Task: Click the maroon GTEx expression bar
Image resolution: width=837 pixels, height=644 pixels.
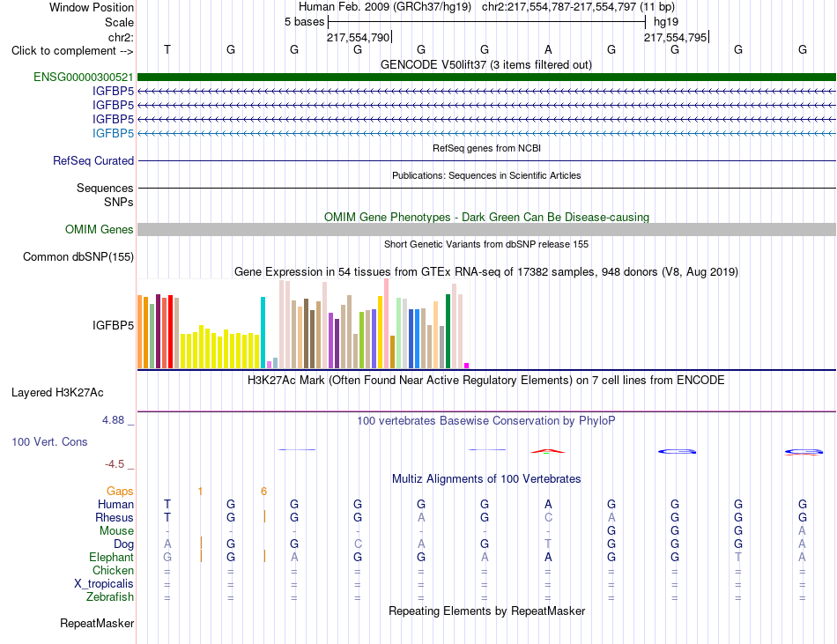Action: 158,331
